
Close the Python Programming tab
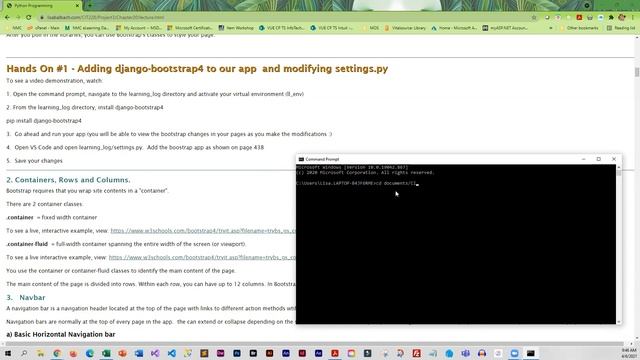pyautogui.click(x=77, y=6)
